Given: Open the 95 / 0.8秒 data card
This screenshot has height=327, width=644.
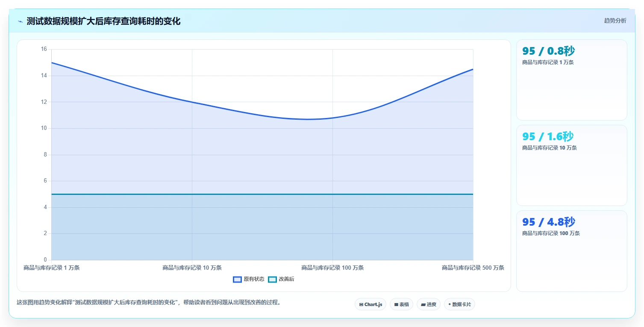Looking at the screenshot, I should point(571,80).
